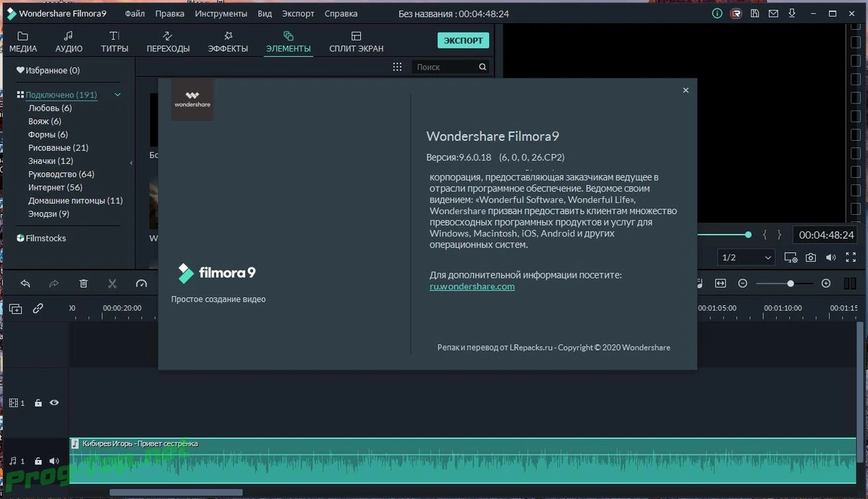Screen dimensions: 868x499
Task: Undo the last action in timeline toolbar
Action: pyautogui.click(x=25, y=283)
